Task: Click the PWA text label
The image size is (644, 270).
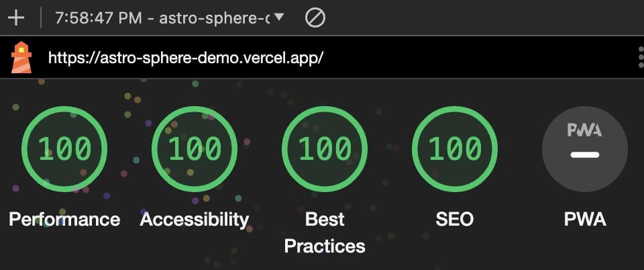Action: coord(585,220)
